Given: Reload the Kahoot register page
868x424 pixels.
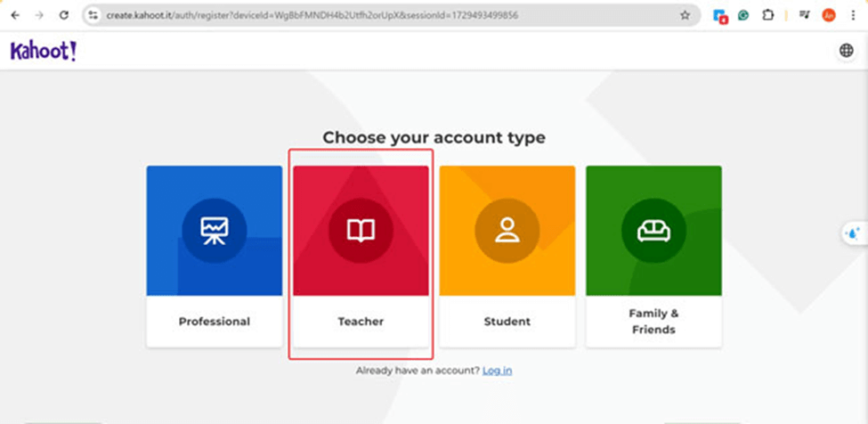Looking at the screenshot, I should pos(64,15).
